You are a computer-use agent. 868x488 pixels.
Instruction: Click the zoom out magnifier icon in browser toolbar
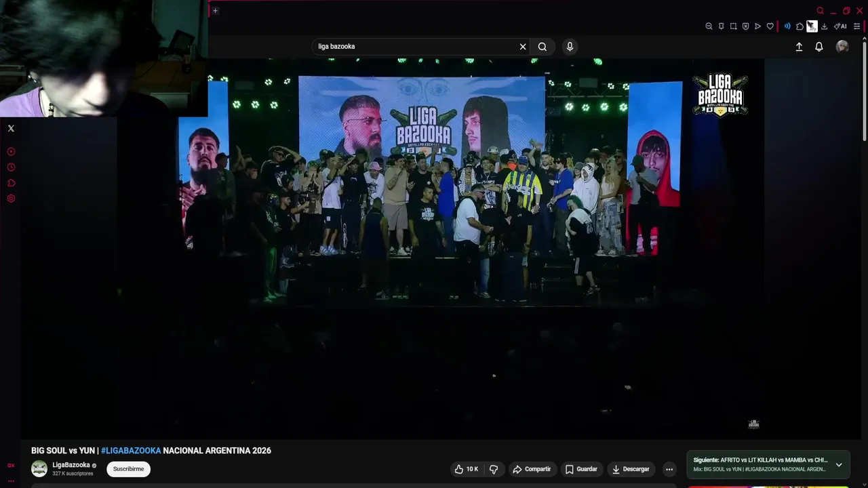click(x=709, y=26)
